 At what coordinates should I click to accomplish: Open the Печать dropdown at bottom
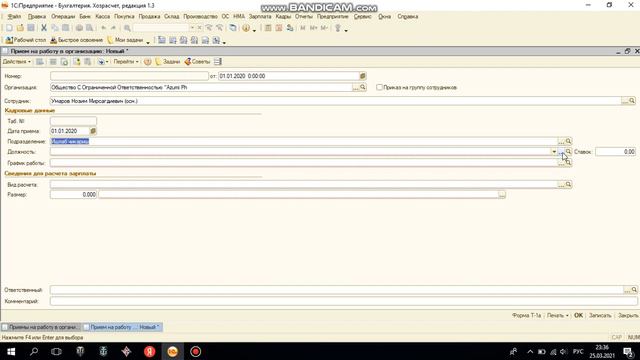click(558, 316)
